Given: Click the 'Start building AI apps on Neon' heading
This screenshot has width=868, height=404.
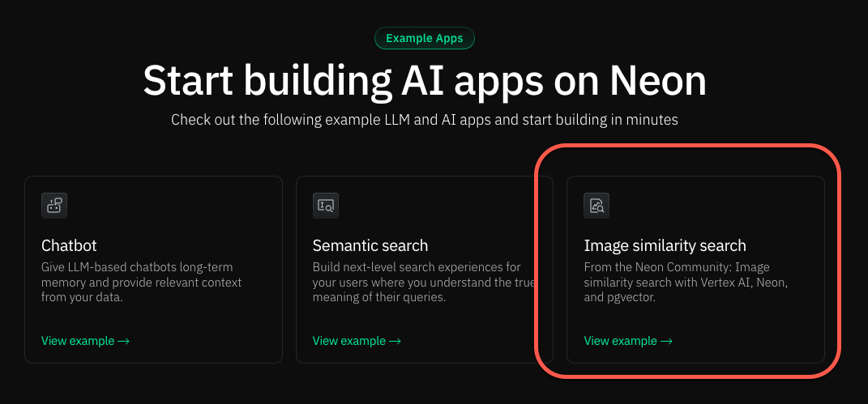Looking at the screenshot, I should (x=425, y=81).
